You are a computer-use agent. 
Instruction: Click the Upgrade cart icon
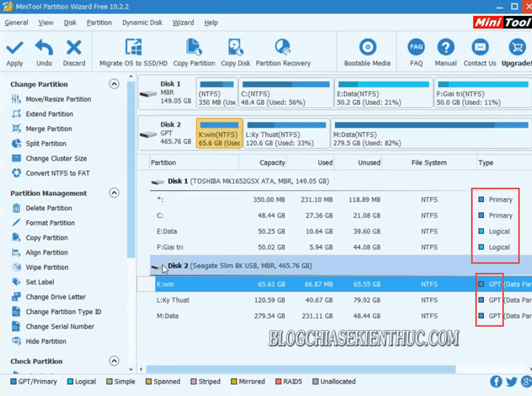tap(517, 47)
